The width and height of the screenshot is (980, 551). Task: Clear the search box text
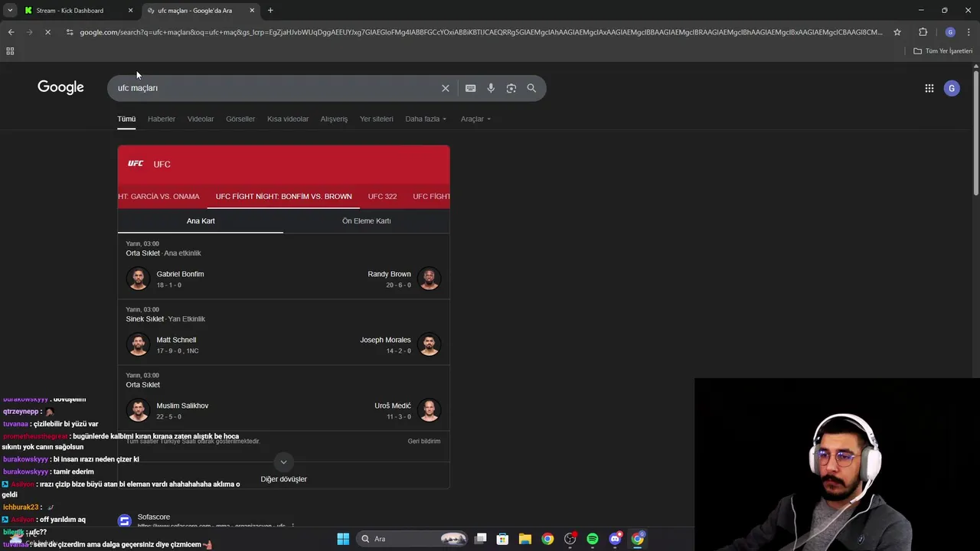pyautogui.click(x=445, y=88)
